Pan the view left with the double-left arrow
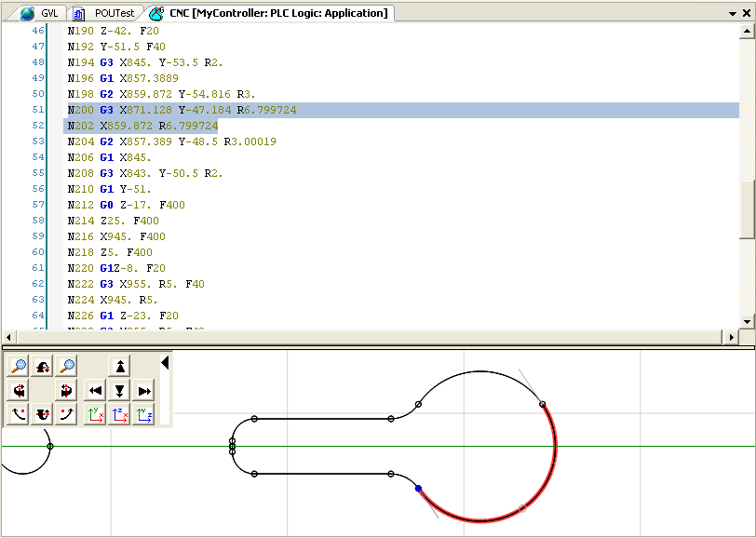The image size is (756, 538). point(94,391)
